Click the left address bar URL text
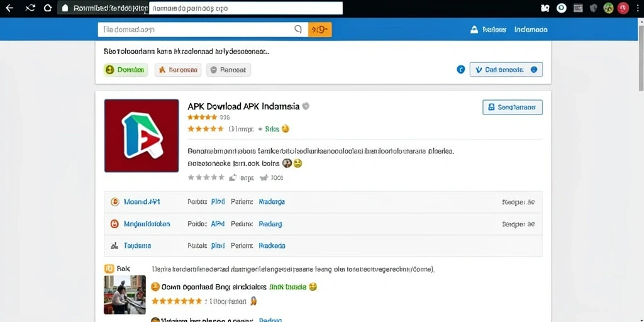 pyautogui.click(x=109, y=8)
